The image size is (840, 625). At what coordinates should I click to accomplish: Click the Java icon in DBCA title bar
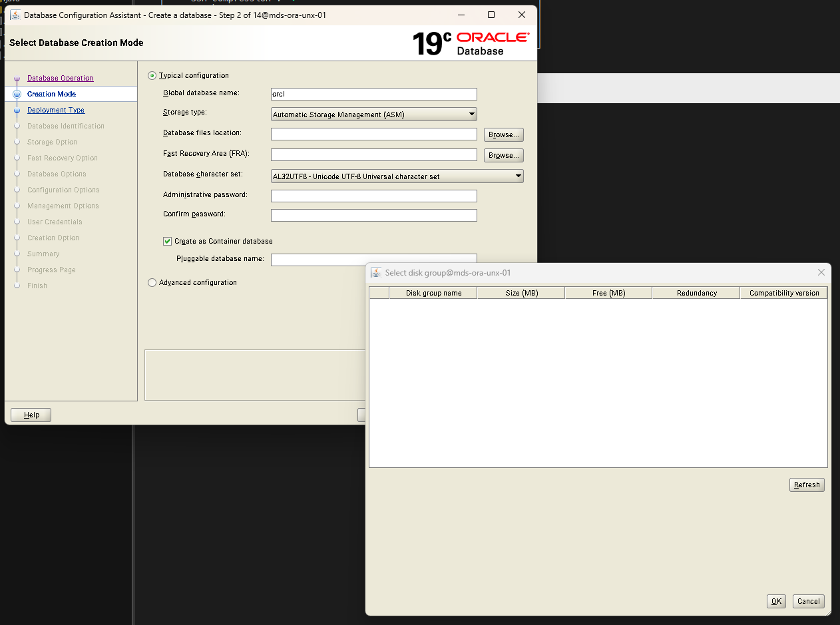15,15
